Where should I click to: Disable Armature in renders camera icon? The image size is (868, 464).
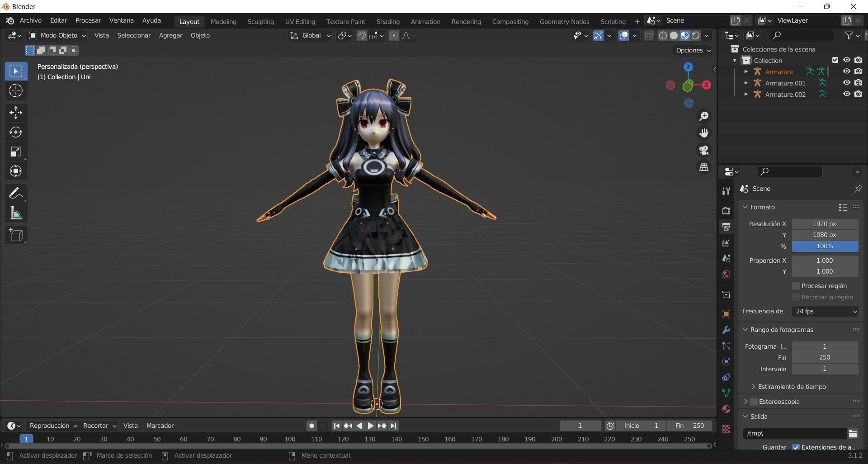tap(858, 71)
